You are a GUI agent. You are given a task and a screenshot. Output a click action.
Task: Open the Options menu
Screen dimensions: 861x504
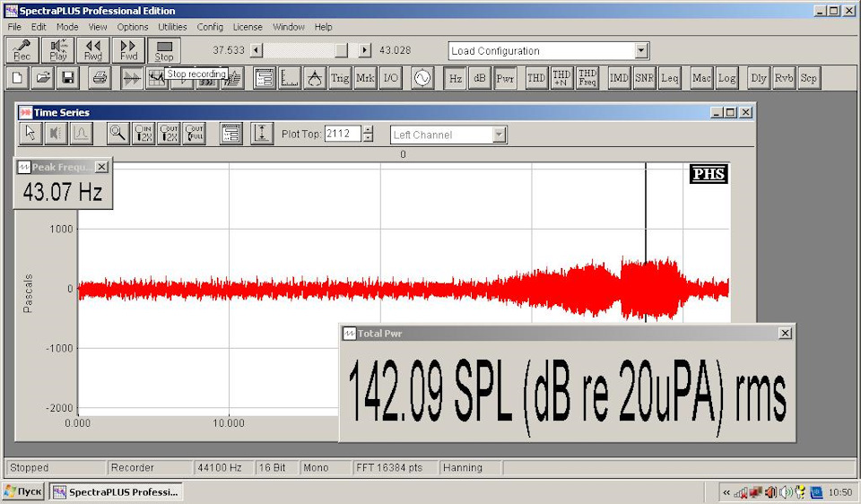pyautogui.click(x=133, y=27)
